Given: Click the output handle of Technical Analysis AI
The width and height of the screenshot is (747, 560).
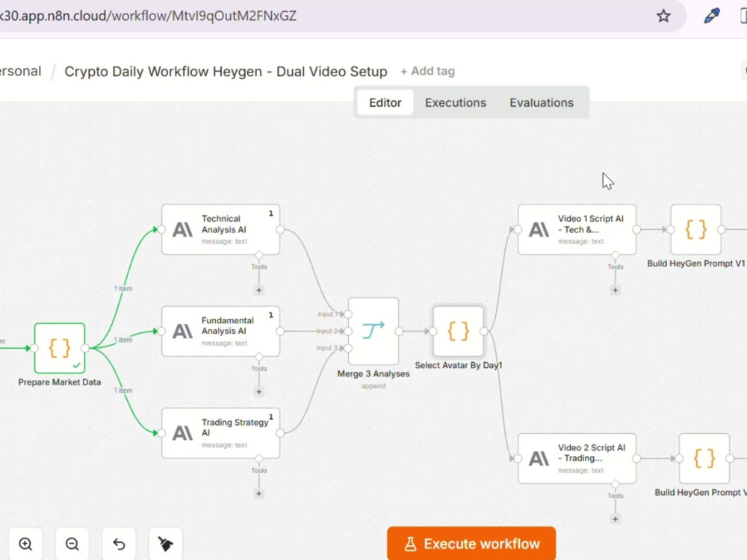Looking at the screenshot, I should (280, 229).
